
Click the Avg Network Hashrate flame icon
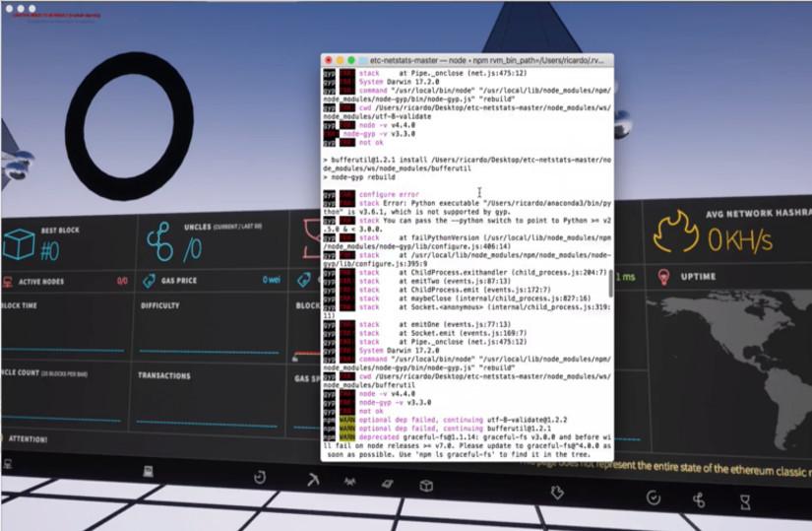[676, 236]
